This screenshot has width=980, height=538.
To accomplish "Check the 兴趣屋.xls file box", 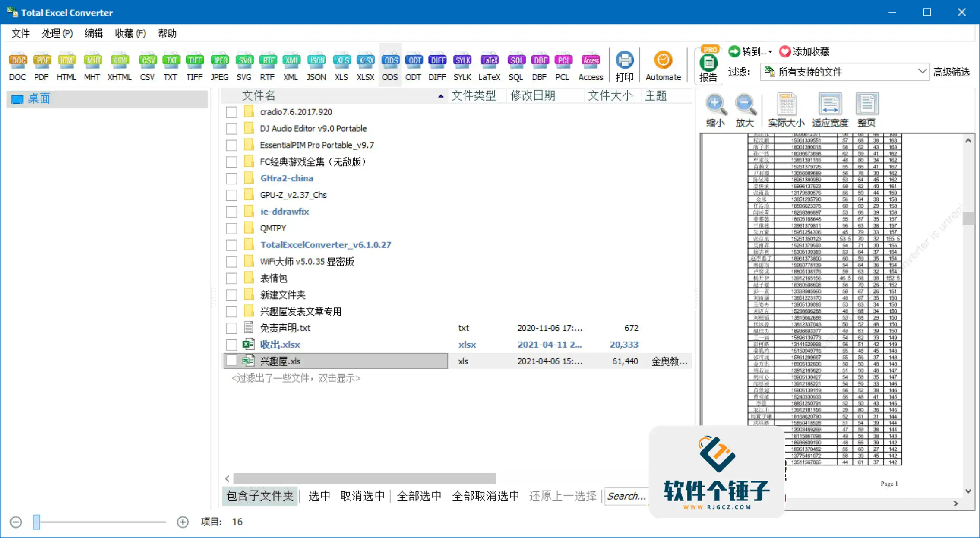I will click(x=231, y=361).
